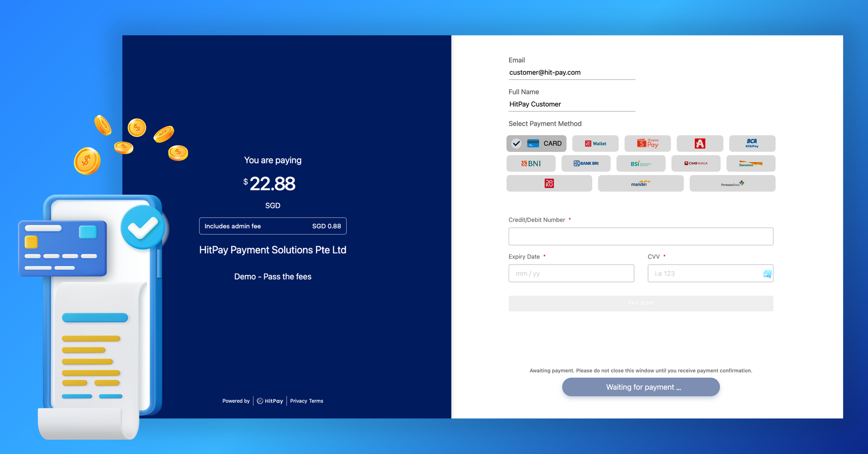Choose Bank BRI payment method

586,163
